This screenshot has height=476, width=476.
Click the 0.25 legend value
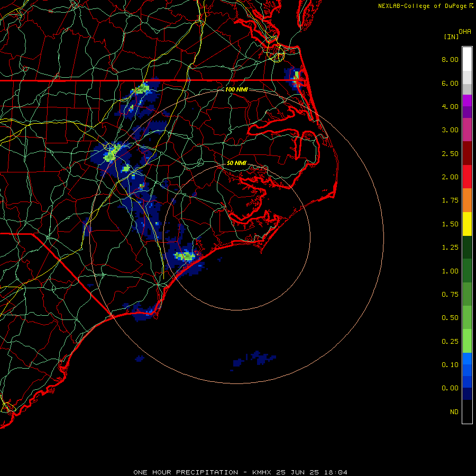pyautogui.click(x=450, y=342)
